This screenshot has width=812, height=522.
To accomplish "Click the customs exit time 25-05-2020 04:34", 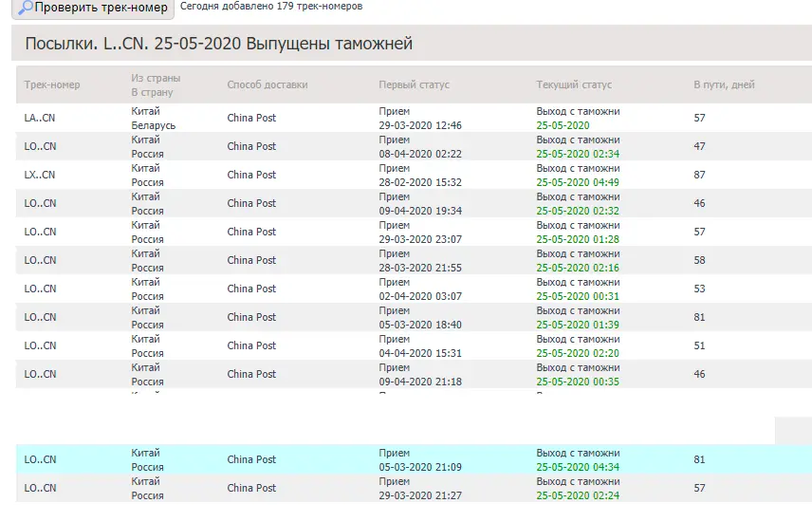I will [x=578, y=467].
